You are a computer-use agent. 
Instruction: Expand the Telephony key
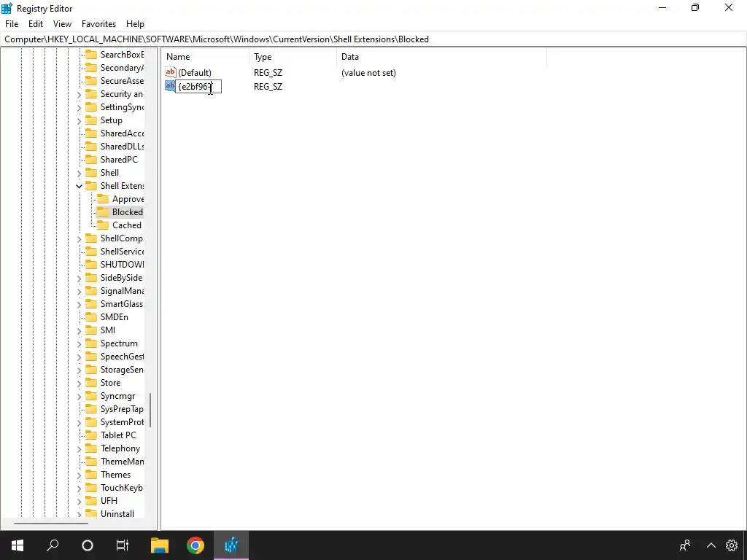click(x=79, y=448)
